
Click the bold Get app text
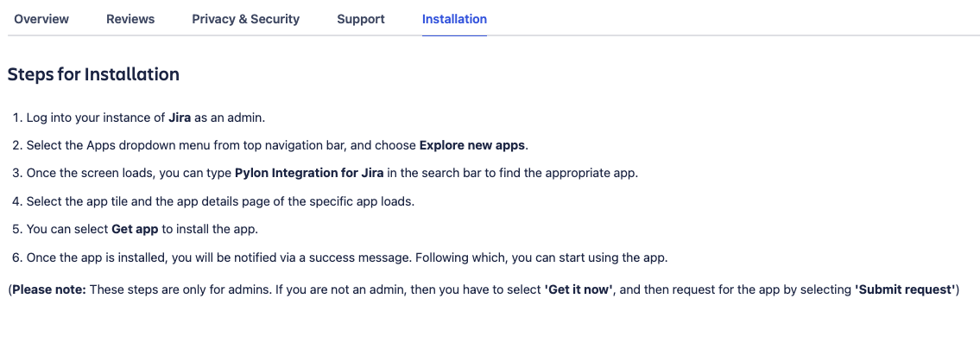(x=135, y=229)
